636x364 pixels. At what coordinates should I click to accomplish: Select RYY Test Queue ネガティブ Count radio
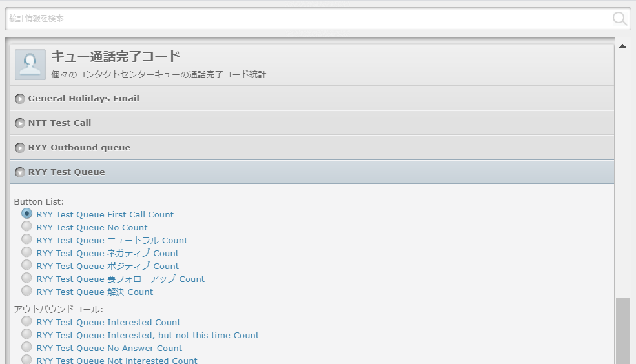[26, 252]
